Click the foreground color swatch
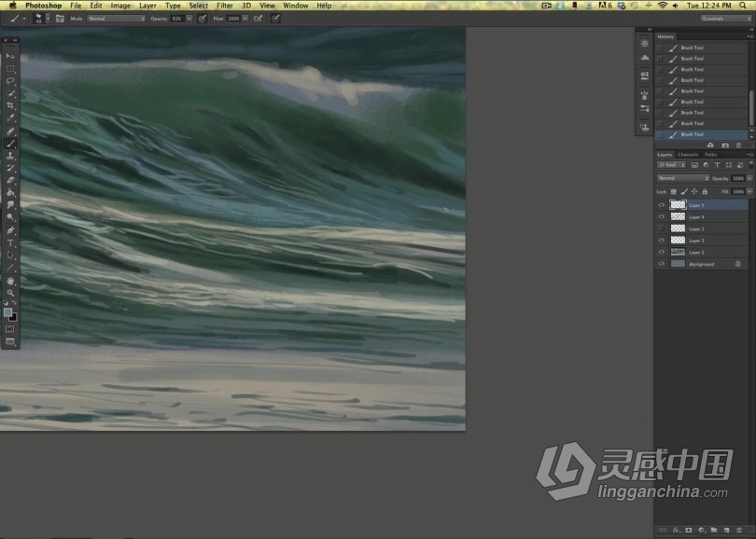Screen dimensions: 756x539 click(x=7, y=312)
